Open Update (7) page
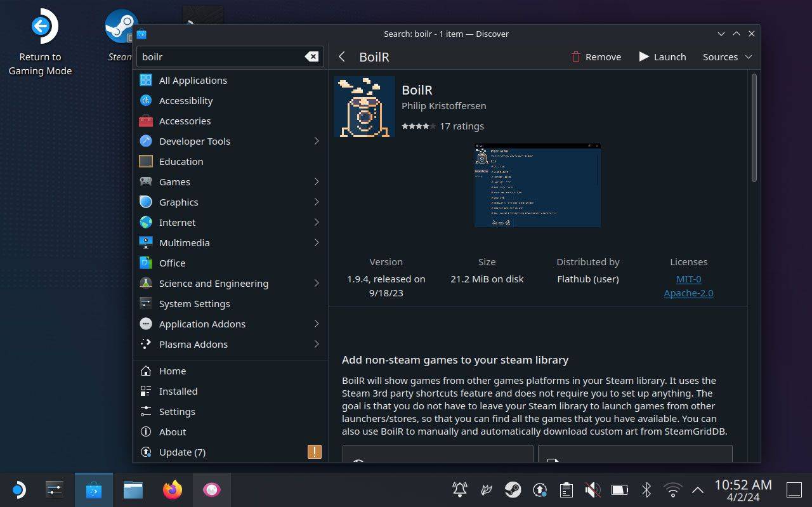The width and height of the screenshot is (812, 507). pyautogui.click(x=230, y=452)
